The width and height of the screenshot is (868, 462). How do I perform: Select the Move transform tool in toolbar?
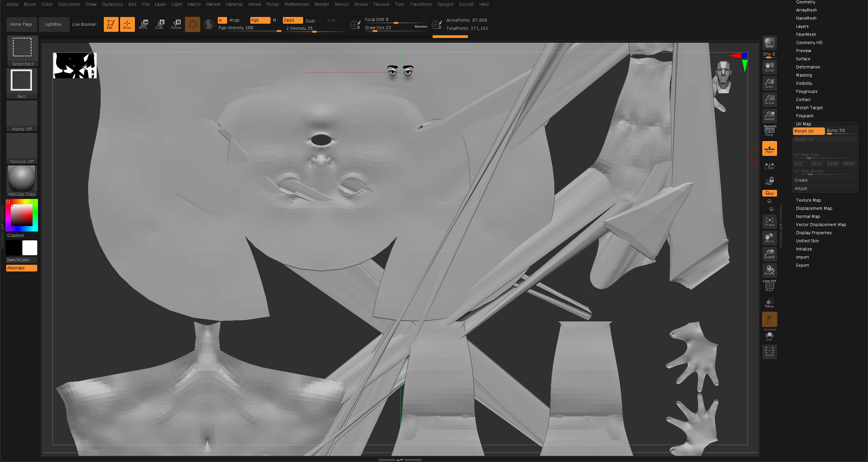[143, 24]
